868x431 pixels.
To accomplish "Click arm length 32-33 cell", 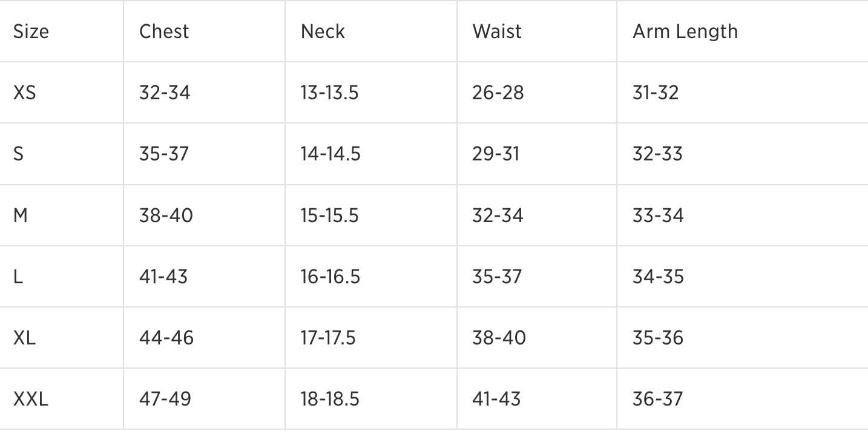I will coord(657,154).
